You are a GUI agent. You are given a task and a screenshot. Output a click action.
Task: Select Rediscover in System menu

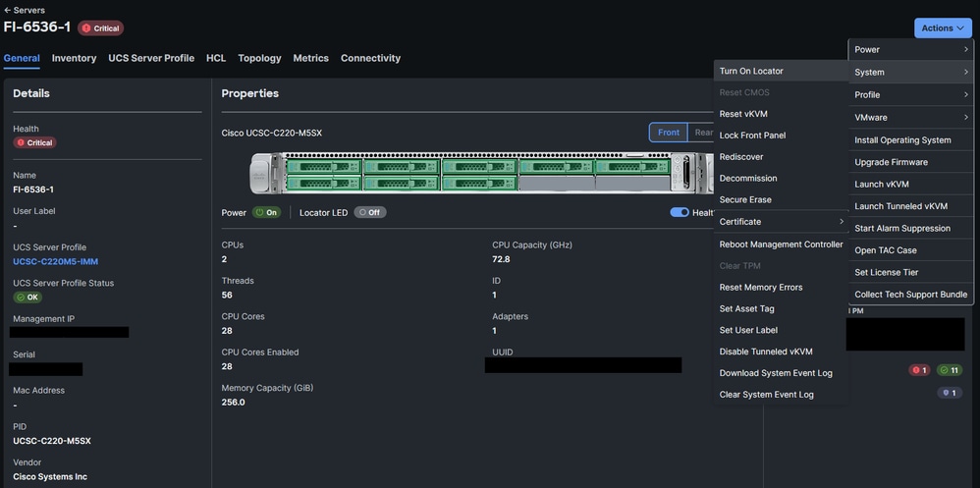[781, 157]
